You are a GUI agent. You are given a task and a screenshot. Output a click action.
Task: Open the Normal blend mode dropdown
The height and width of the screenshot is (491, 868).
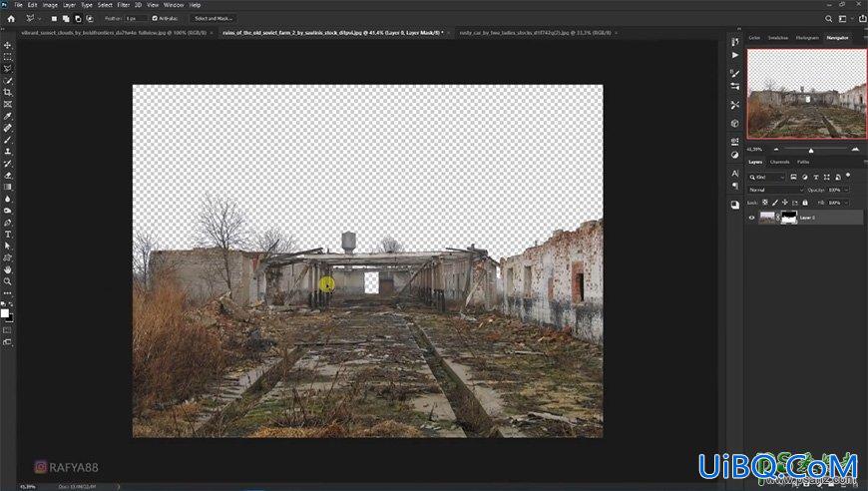click(x=775, y=190)
